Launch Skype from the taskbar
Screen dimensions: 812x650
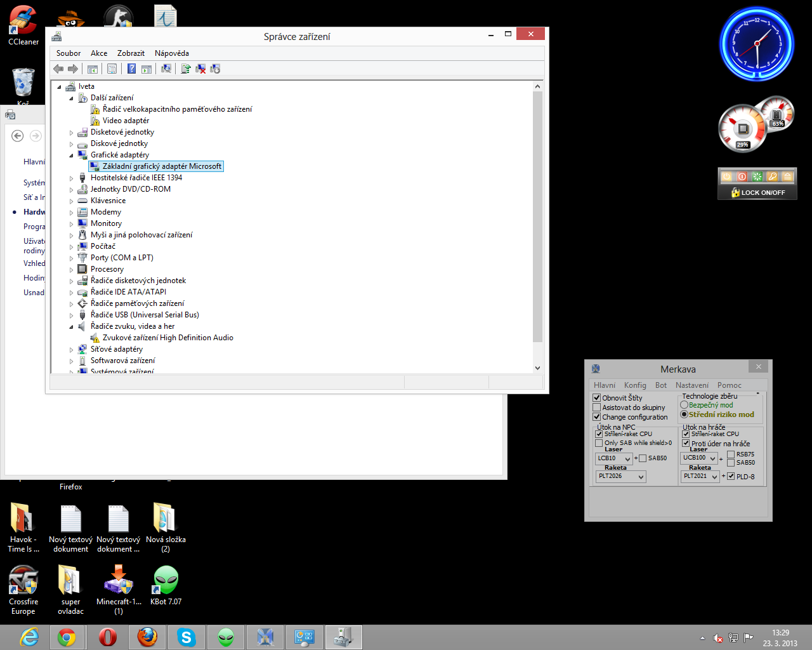(x=187, y=637)
